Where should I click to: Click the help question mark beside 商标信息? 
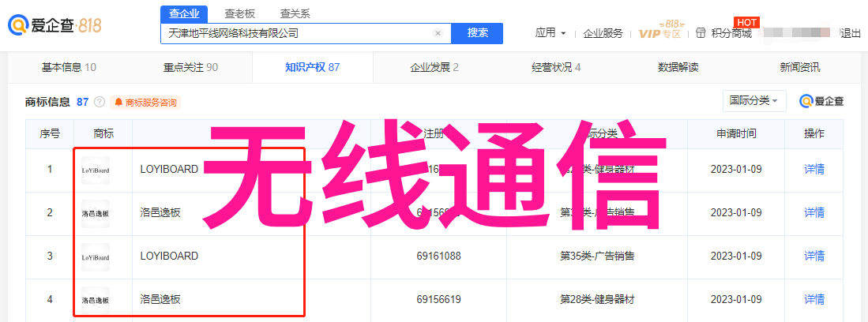(100, 102)
